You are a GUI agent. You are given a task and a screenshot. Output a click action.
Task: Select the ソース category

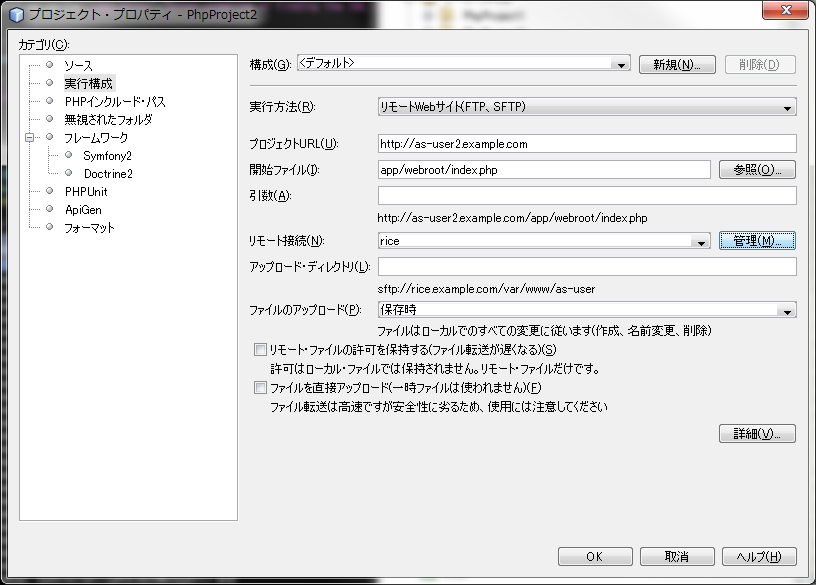[x=78, y=66]
